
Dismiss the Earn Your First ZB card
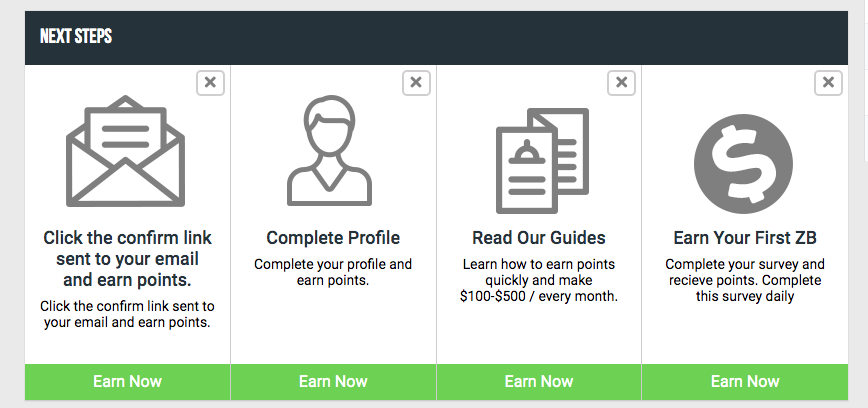pos(828,83)
